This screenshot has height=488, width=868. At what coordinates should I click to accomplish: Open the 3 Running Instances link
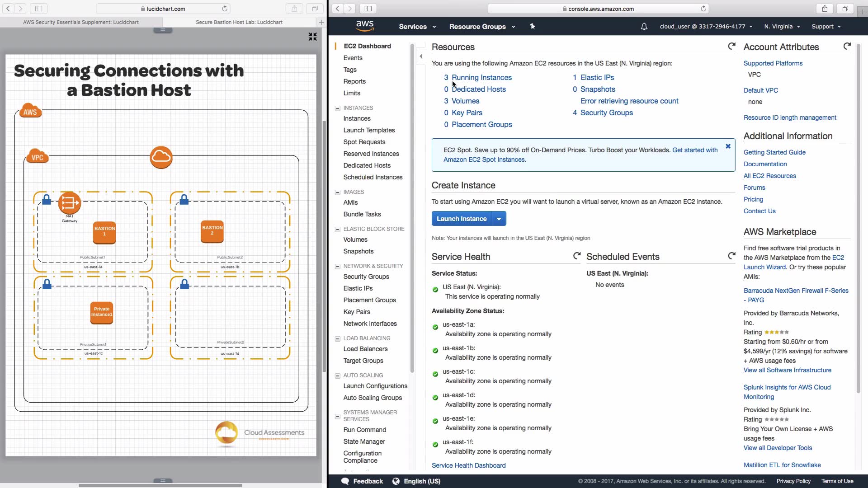(481, 78)
